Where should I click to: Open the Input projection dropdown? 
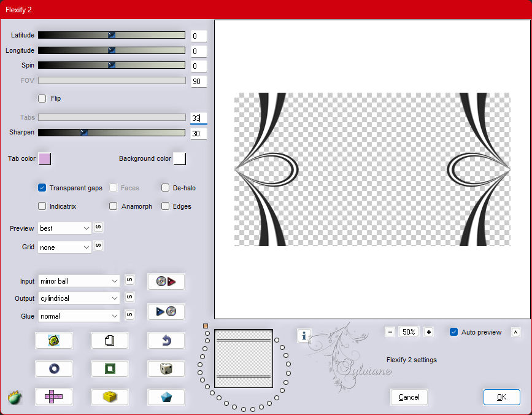(x=79, y=281)
